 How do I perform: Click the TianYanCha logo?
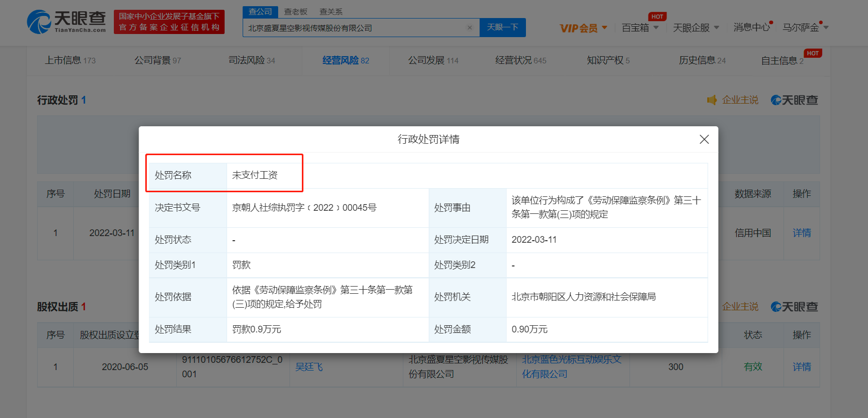[66, 22]
